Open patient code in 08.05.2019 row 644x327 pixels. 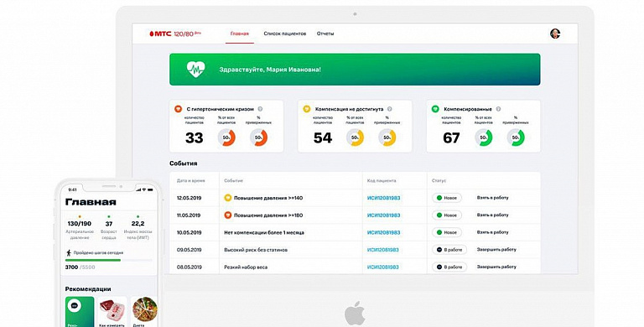tap(382, 267)
